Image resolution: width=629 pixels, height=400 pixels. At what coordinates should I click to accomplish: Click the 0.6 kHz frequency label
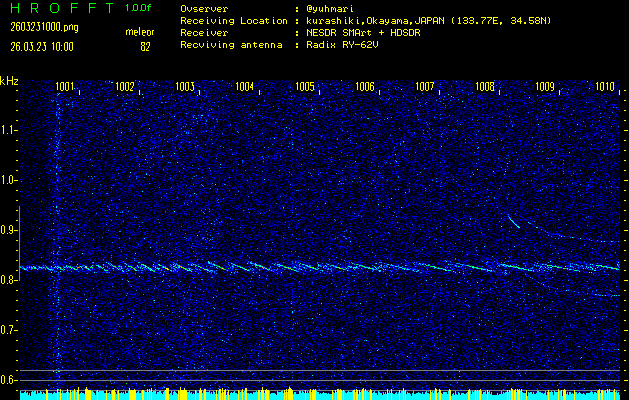coord(9,380)
